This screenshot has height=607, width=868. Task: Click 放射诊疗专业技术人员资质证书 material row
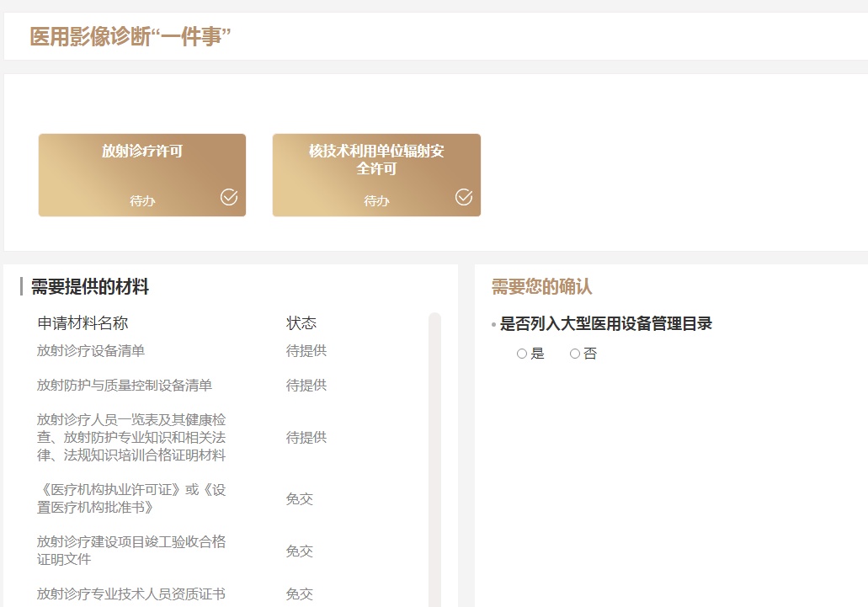click(x=131, y=594)
